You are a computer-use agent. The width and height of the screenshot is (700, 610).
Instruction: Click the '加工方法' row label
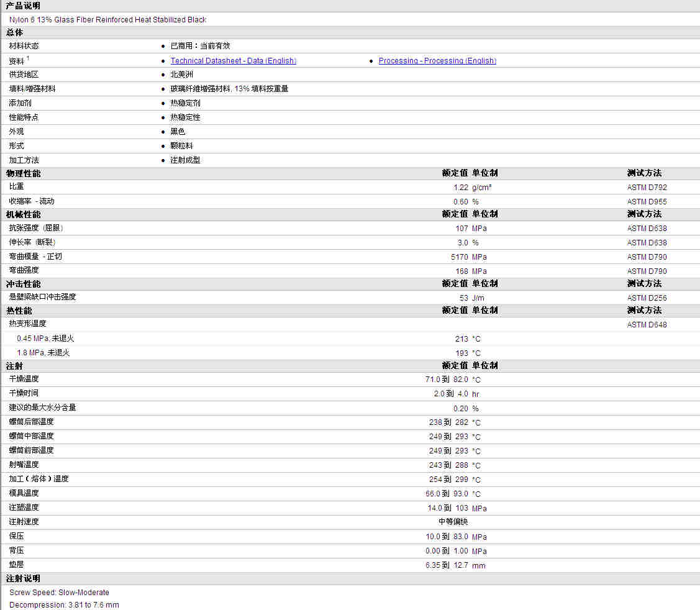24,160
